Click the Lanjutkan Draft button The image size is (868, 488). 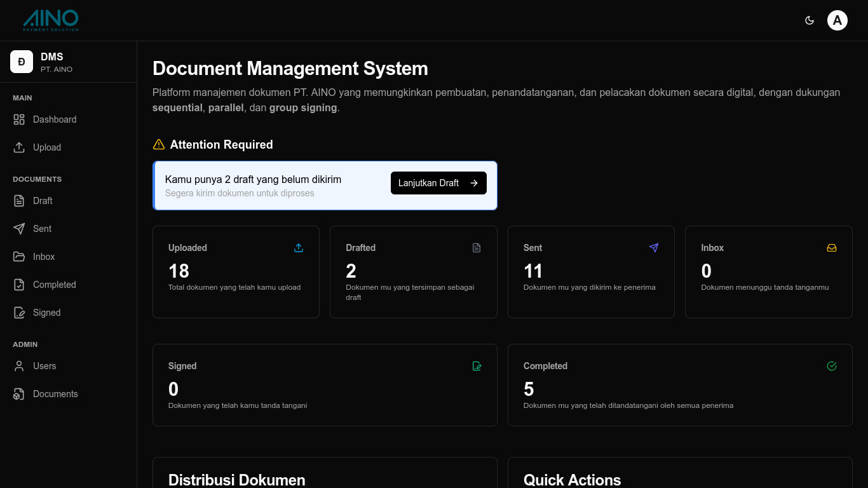[438, 183]
